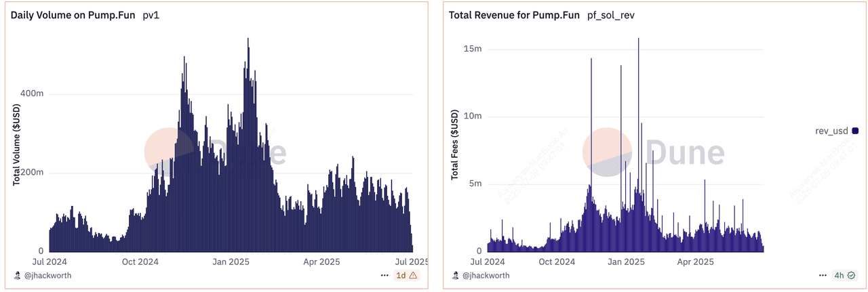Click the author avatar icon under Daily Volume chart
Viewport: 868px width, 292px height.
(17, 276)
